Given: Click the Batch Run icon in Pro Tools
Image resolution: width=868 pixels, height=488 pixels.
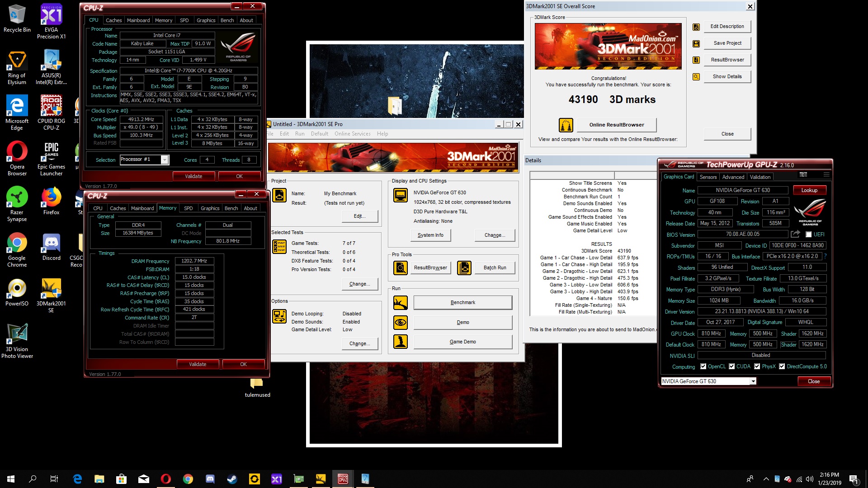Looking at the screenshot, I should click(464, 268).
